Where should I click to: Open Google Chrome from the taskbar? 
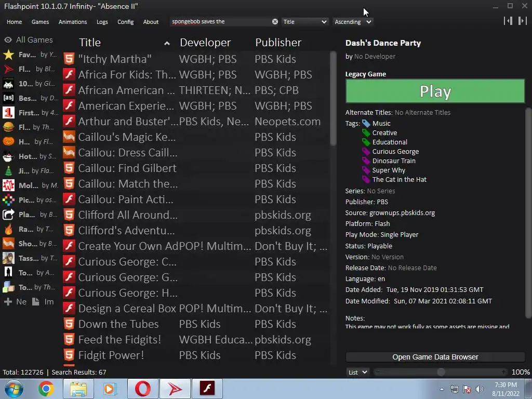pyautogui.click(x=46, y=389)
